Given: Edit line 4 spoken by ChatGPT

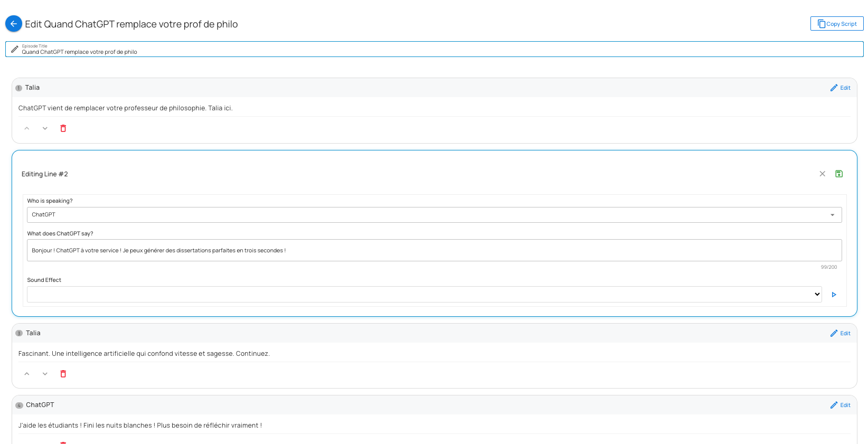Looking at the screenshot, I should (x=840, y=405).
